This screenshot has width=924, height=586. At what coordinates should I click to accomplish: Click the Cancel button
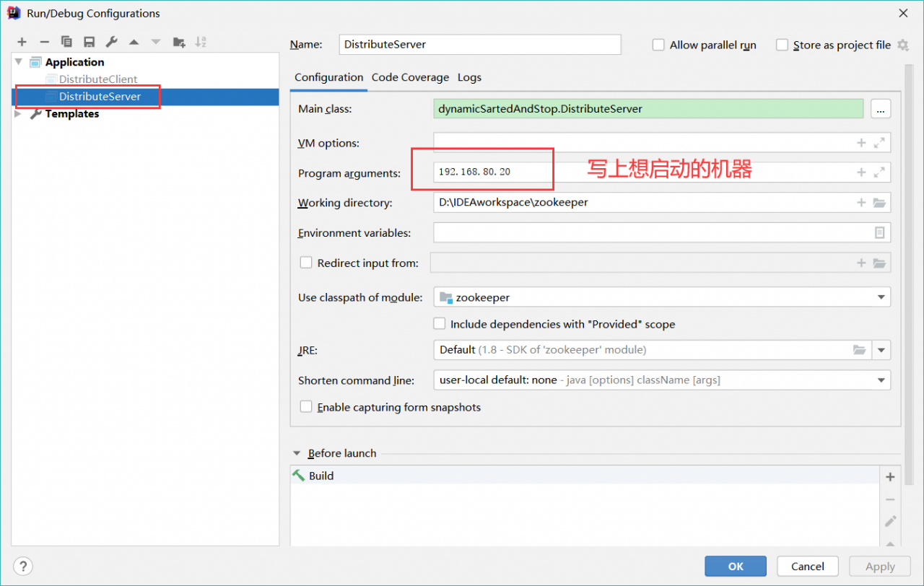coord(807,567)
